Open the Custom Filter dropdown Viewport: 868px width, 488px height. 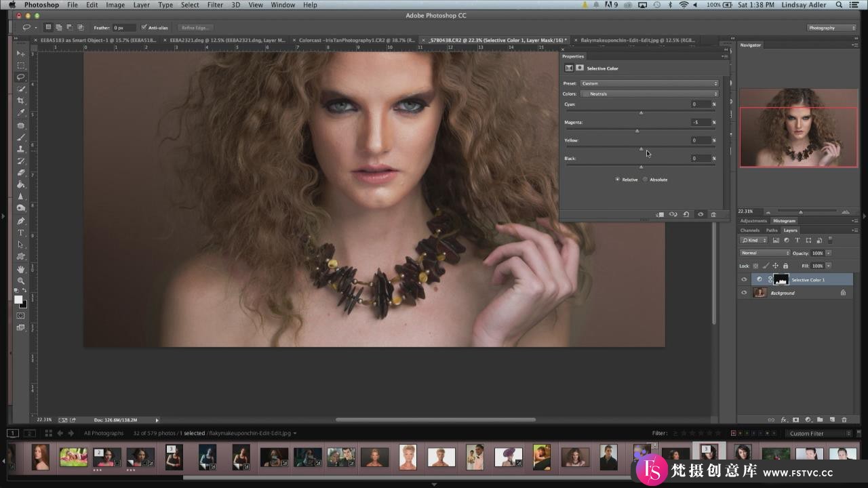(819, 433)
